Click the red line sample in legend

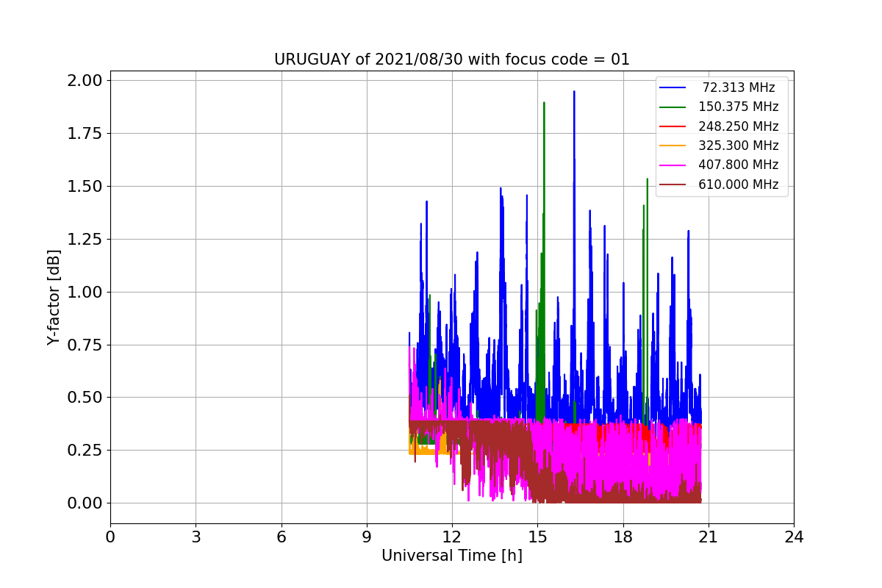[x=673, y=126]
